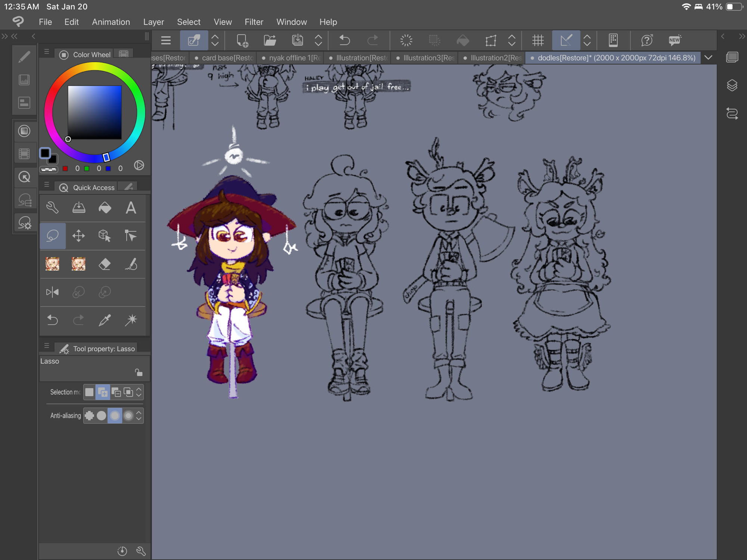This screenshot has width=747, height=560.
Task: Toggle Snap to Grid in command bar
Action: pyautogui.click(x=538, y=40)
